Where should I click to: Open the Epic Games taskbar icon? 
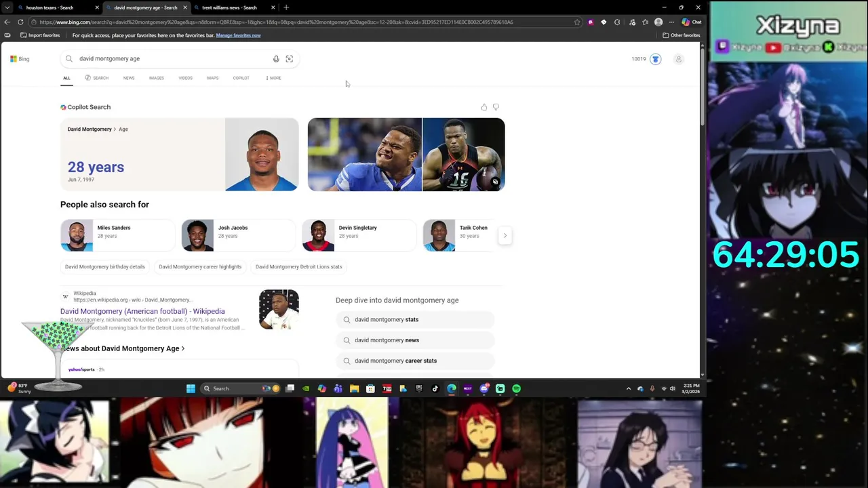pyautogui.click(x=418, y=388)
